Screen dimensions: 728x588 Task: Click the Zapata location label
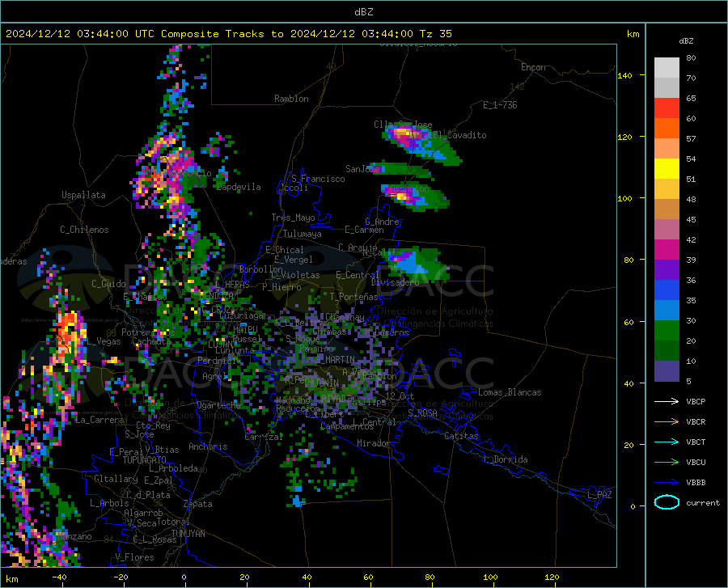click(x=198, y=504)
